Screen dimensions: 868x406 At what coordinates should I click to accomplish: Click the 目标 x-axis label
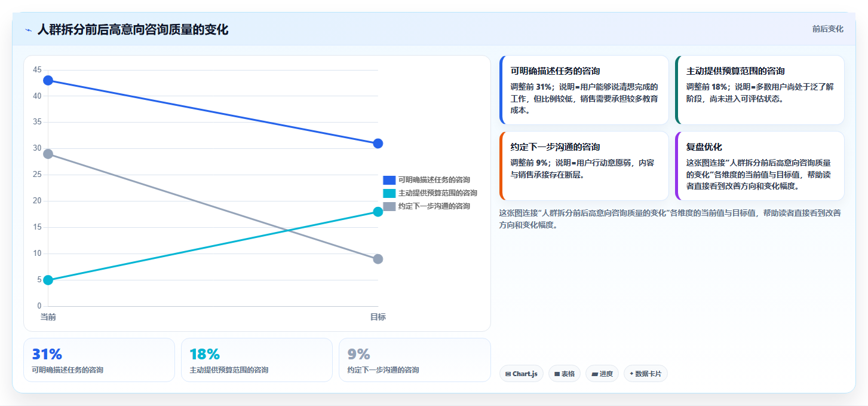(x=378, y=316)
